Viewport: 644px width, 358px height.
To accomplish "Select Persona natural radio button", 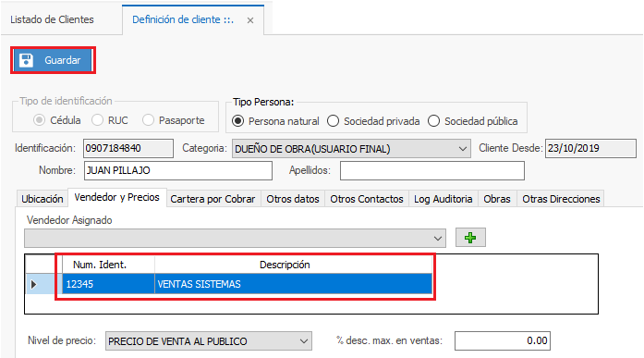I will click(x=237, y=121).
